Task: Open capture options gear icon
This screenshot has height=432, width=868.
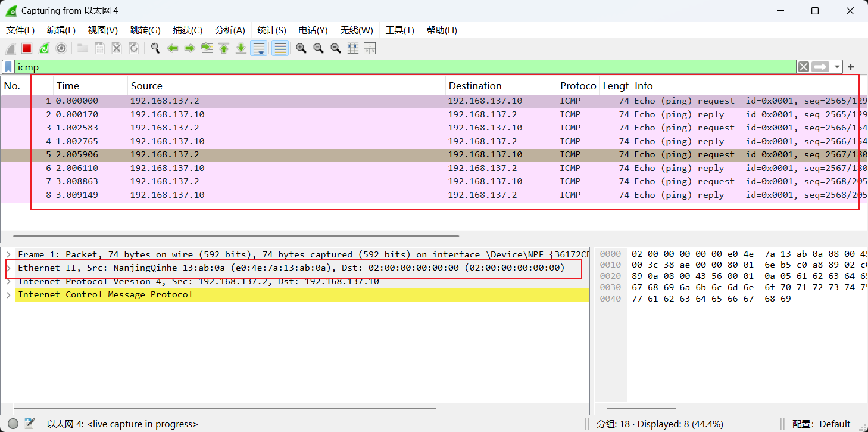Action: point(61,48)
